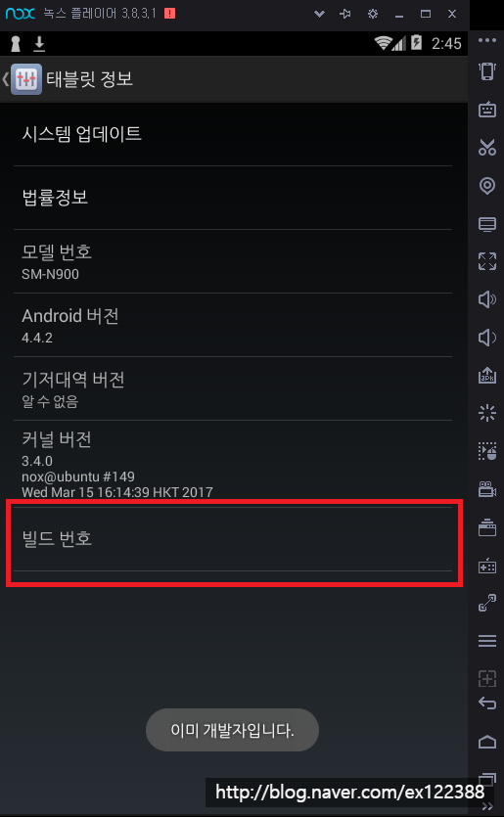Click the Android home button icon
504x817 pixels.
click(487, 742)
